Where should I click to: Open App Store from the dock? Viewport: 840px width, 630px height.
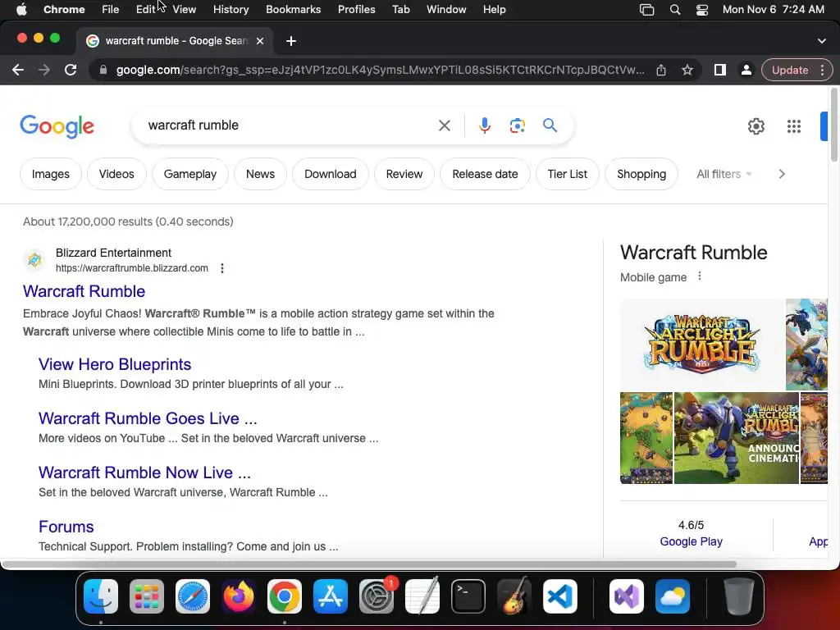331,596
